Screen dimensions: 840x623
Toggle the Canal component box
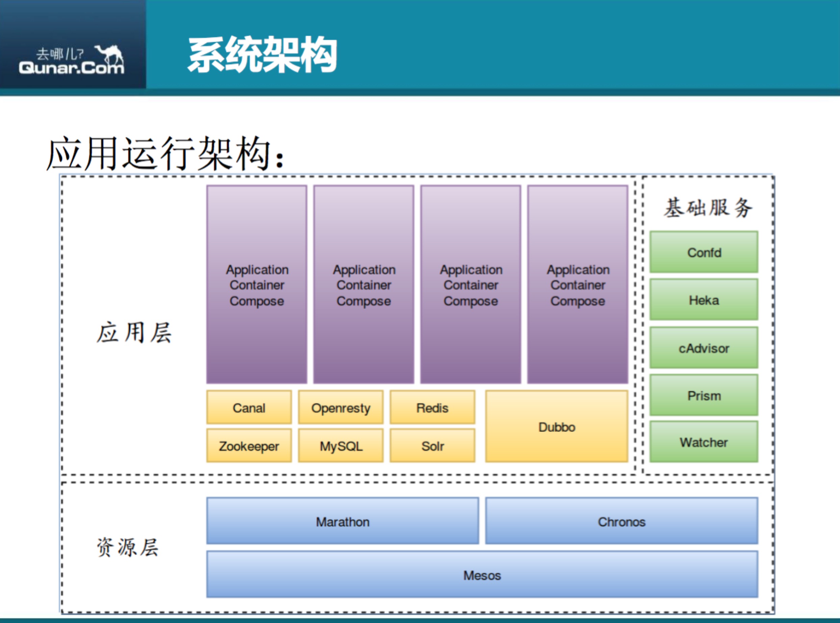pos(248,407)
